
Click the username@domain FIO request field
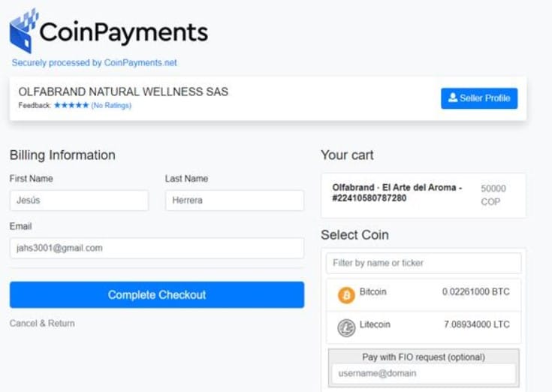424,373
